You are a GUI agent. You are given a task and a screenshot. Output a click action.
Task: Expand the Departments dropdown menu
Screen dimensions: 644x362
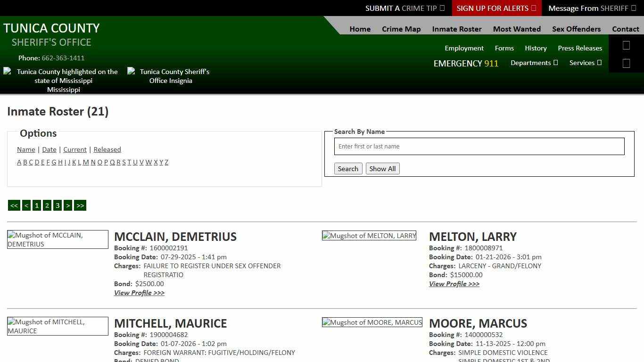534,63
